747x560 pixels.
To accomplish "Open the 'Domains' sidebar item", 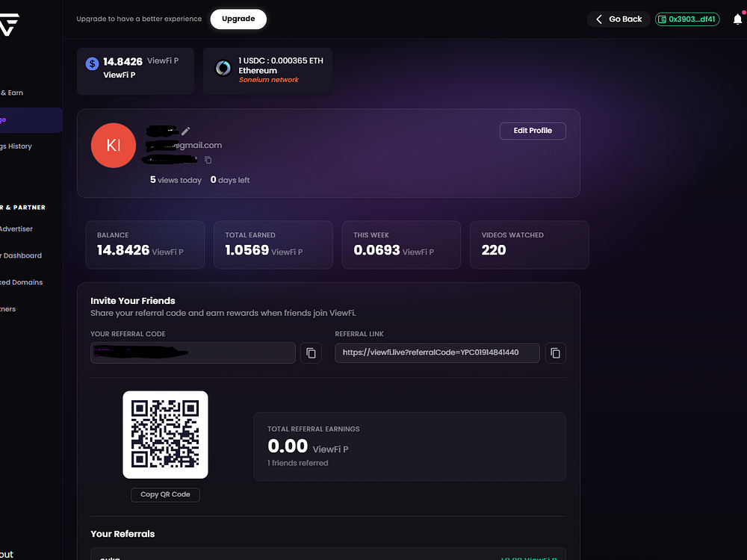I will pyautogui.click(x=21, y=282).
